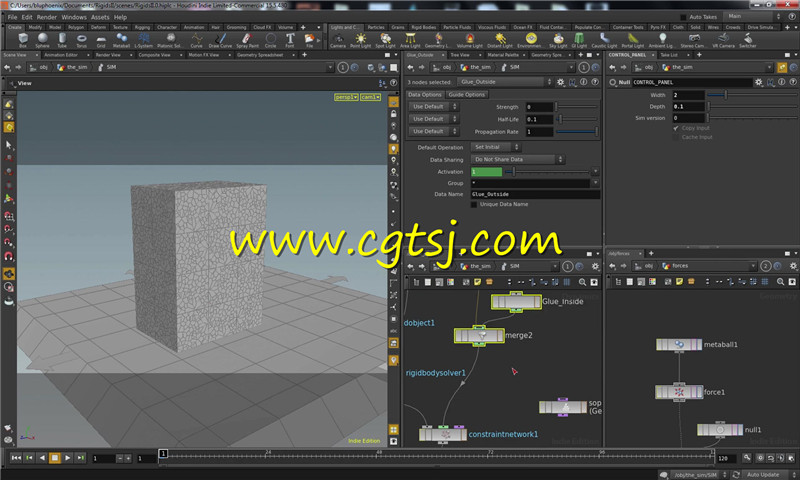Toggle pin on CONTROL_PANEL parameter pane
The width and height of the screenshot is (800, 480).
coord(782,67)
